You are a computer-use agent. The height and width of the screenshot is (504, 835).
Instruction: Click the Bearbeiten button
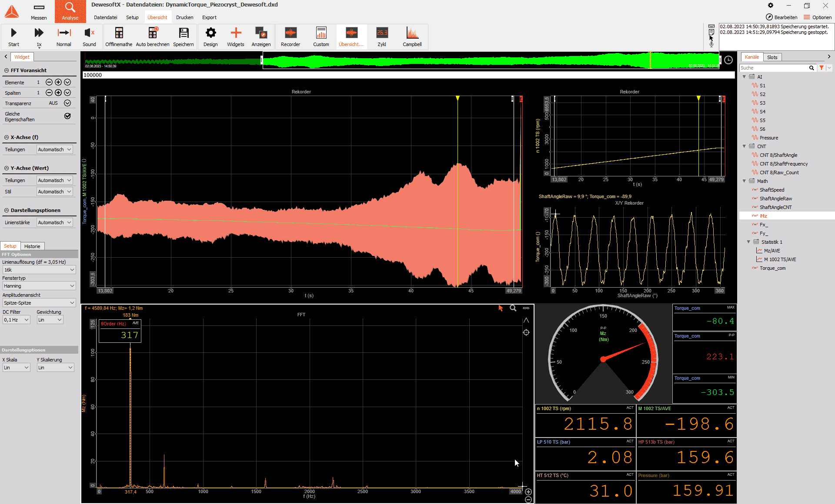tap(782, 17)
